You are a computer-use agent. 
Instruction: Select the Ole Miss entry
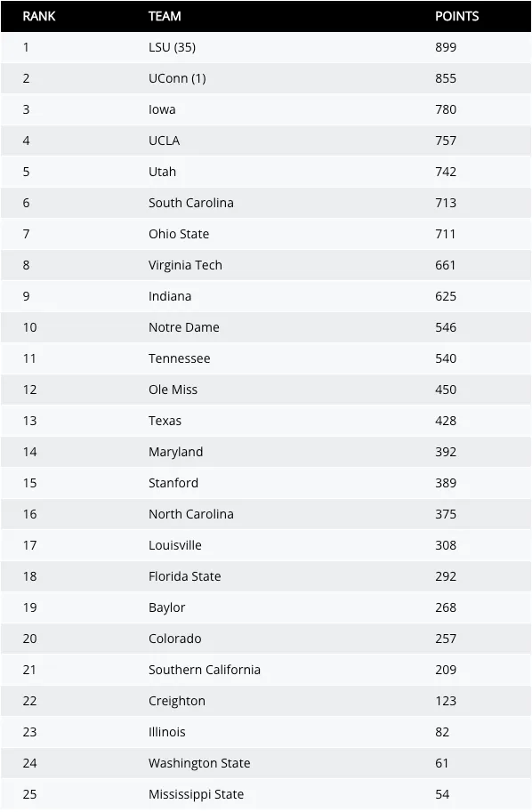pos(173,390)
